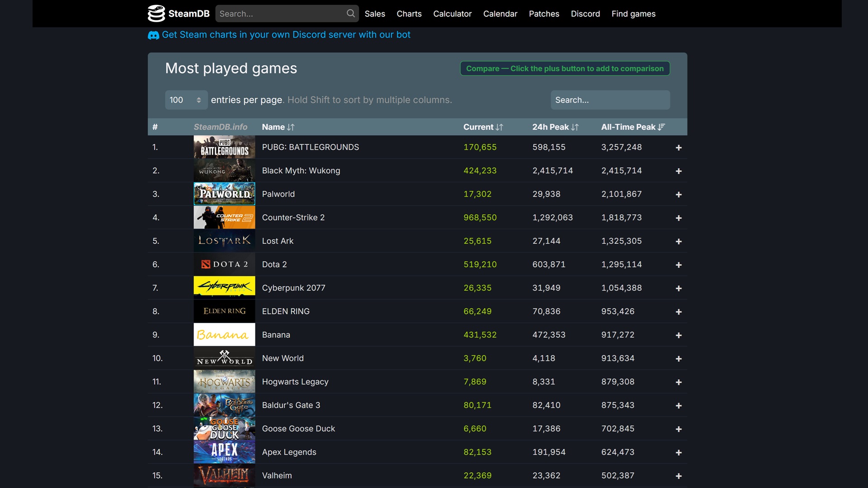This screenshot has height=488, width=868.
Task: Add Valheim to comparison with plus icon
Action: click(x=679, y=476)
